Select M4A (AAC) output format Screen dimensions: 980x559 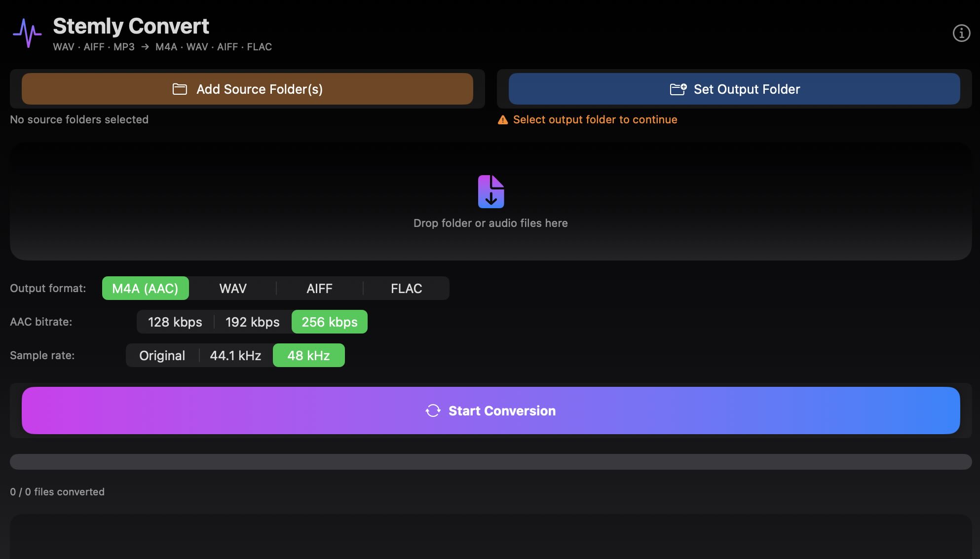[x=145, y=288]
